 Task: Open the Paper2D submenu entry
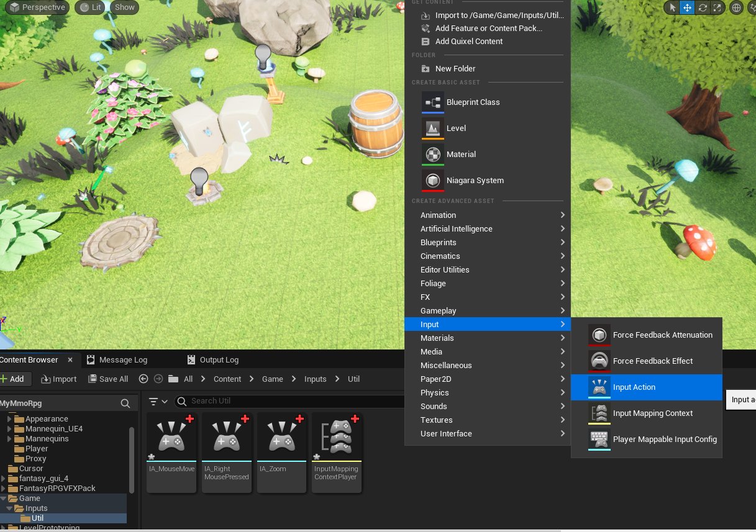pyautogui.click(x=488, y=379)
